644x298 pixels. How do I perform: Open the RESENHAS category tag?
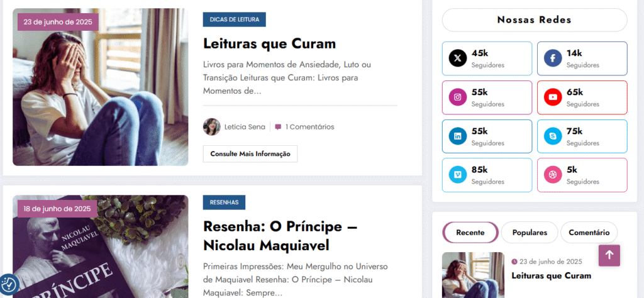click(224, 202)
